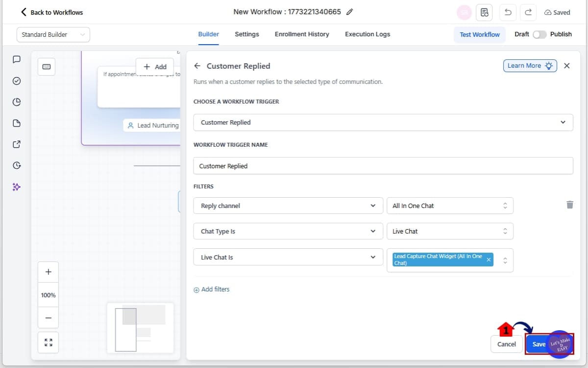Click the pencil icon to rename workflow
Viewport: 588px width, 368px height.
(x=349, y=12)
